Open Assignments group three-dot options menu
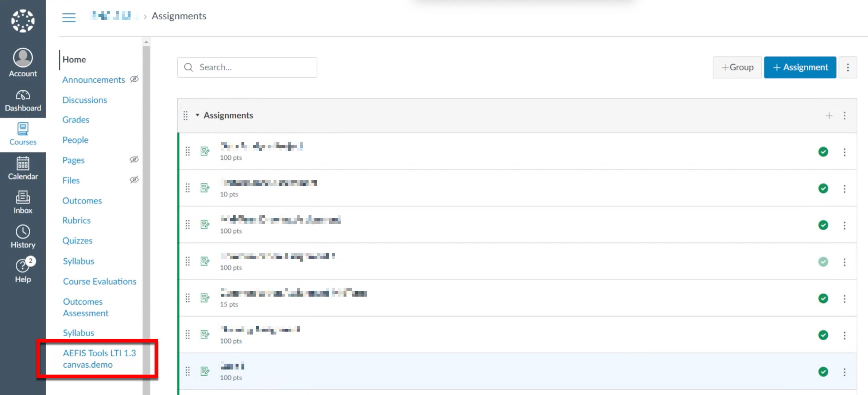This screenshot has height=395, width=868. [x=844, y=116]
